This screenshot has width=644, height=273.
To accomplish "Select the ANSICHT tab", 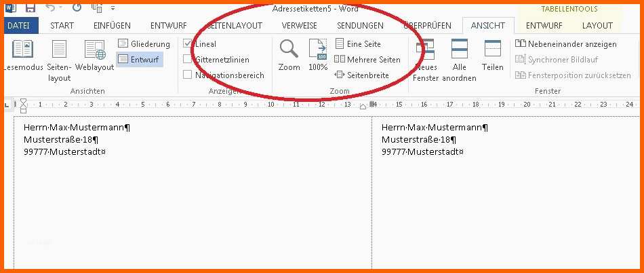I will (488, 26).
